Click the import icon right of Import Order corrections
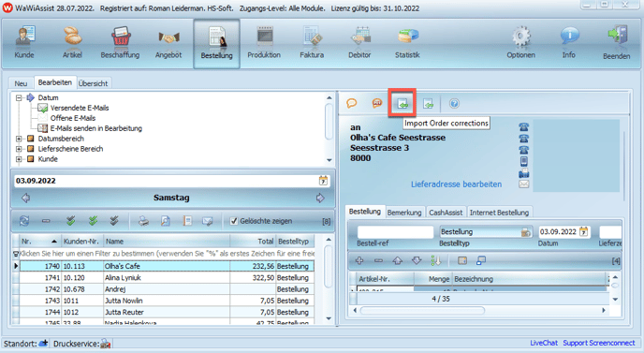This screenshot has width=644, height=353. 428,104
